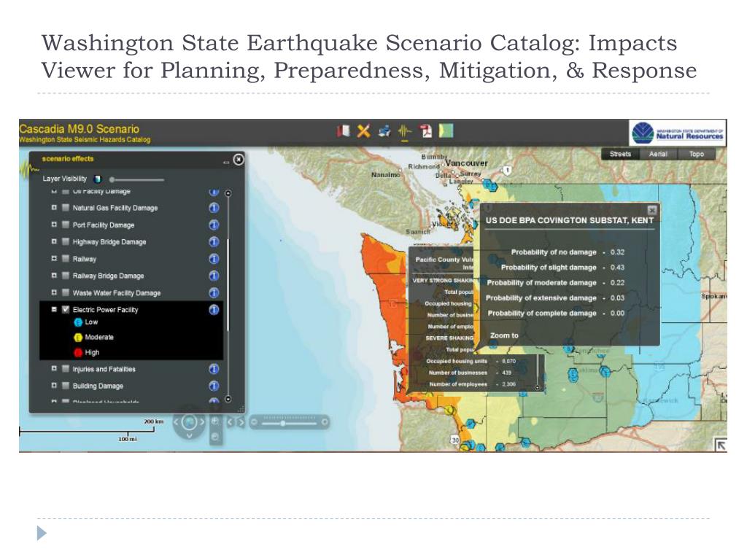Show info for Natural Gas Facility Damage
The image size is (747, 560).
[214, 208]
